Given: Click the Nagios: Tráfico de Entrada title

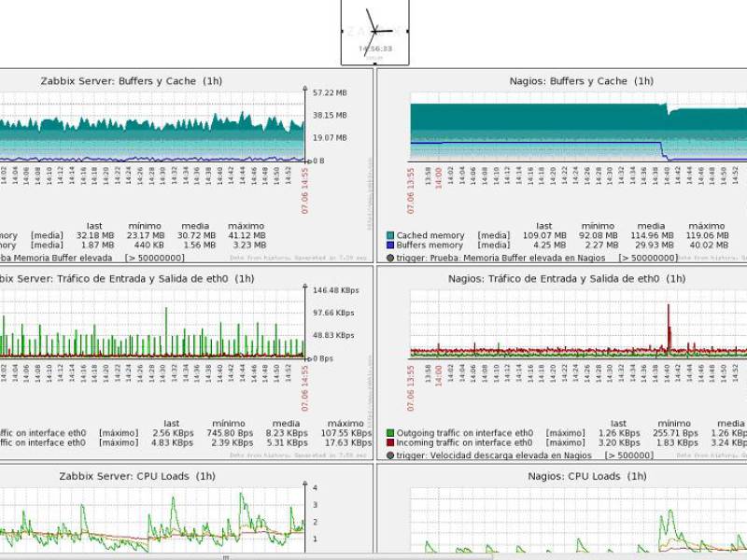Looking at the screenshot, I should [x=566, y=278].
